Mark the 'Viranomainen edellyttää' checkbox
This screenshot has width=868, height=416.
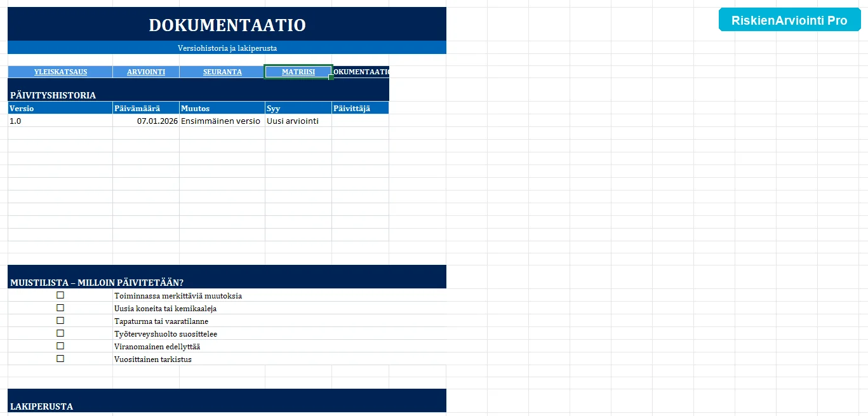[x=60, y=346]
